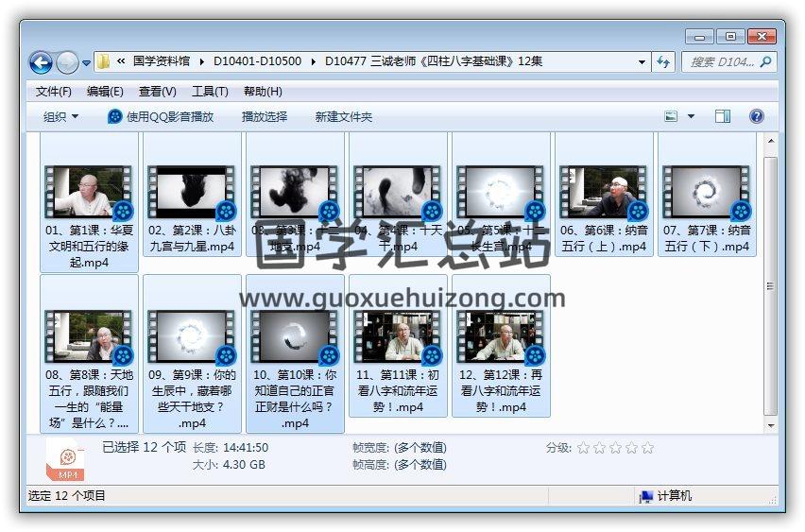Select the 12 第12课 video file
The height and width of the screenshot is (532, 805).
pos(501,337)
